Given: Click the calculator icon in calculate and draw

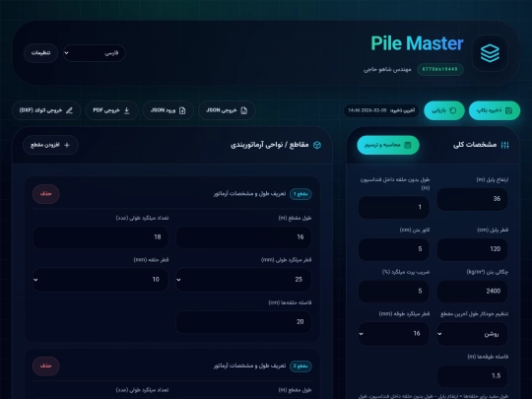Looking at the screenshot, I should click(408, 145).
